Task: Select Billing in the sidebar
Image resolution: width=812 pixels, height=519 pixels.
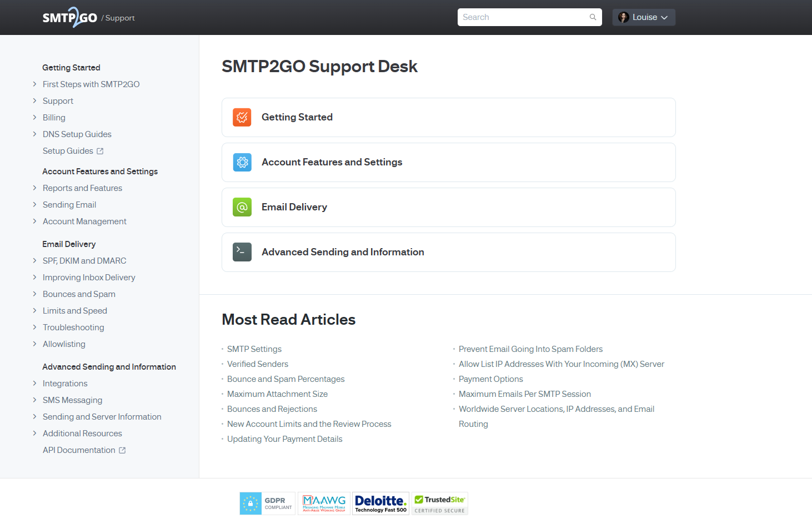Action: click(x=54, y=118)
